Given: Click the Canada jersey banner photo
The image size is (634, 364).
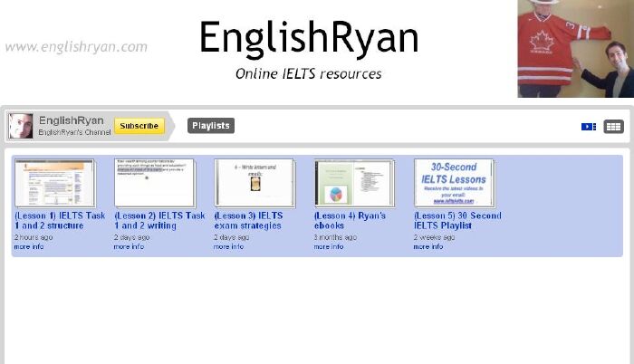Looking at the screenshot, I should point(576,49).
